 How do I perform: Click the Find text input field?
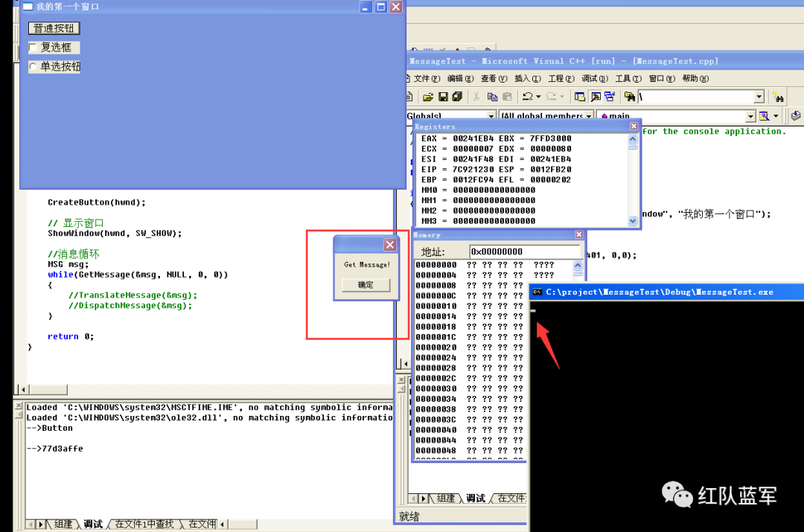click(x=696, y=97)
